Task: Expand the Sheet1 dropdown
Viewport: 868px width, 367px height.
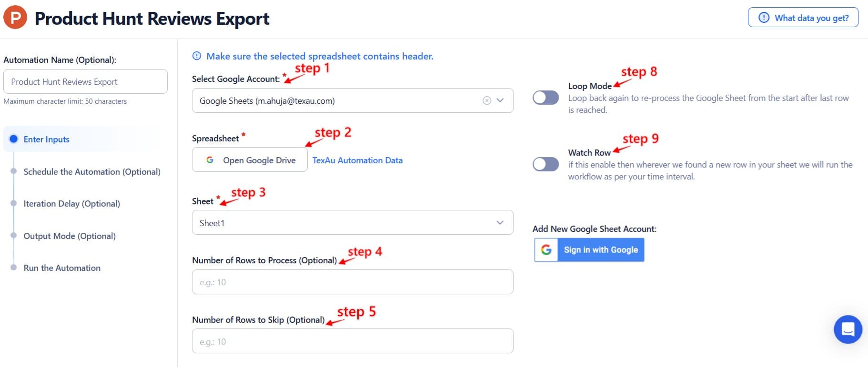Action: [500, 222]
